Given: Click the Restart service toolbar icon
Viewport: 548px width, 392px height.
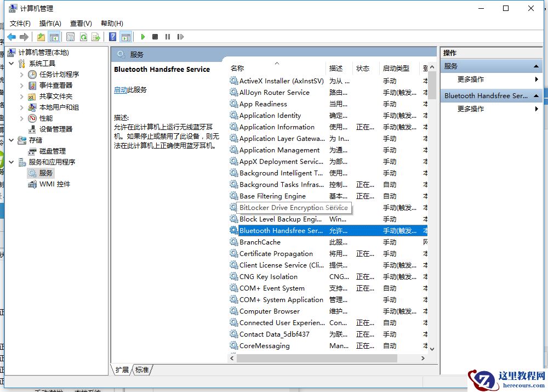Looking at the screenshot, I should (x=180, y=37).
